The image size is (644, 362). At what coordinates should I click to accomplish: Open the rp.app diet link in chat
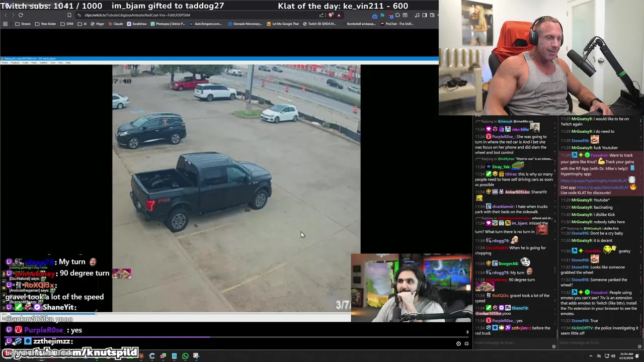coord(603,187)
